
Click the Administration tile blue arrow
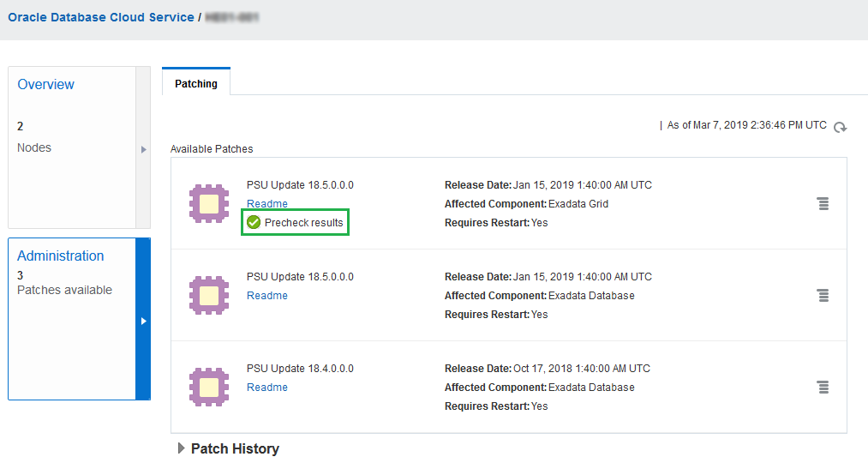point(143,320)
